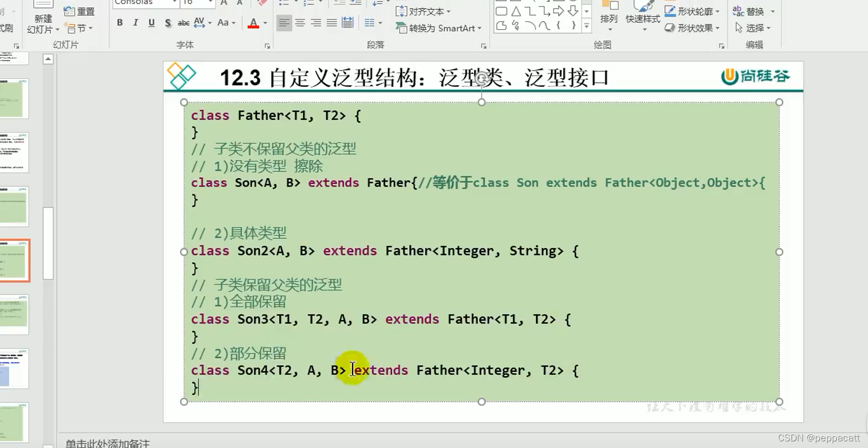The image size is (868, 448).
Task: Select the down arrow shape
Action: (573, 11)
